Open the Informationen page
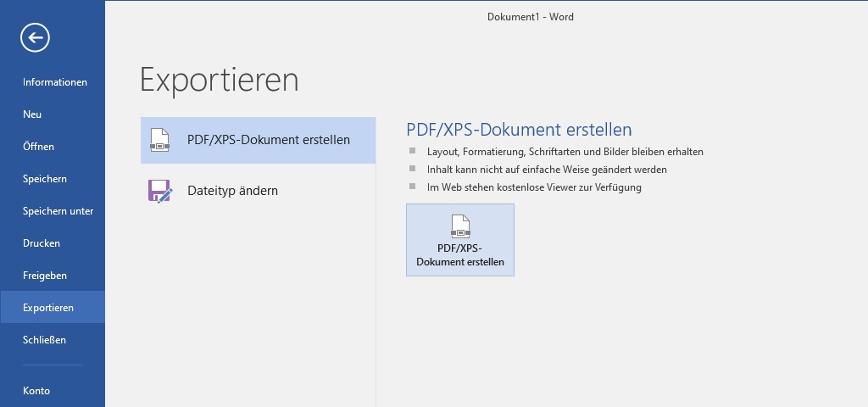The height and width of the screenshot is (407, 868). point(55,82)
